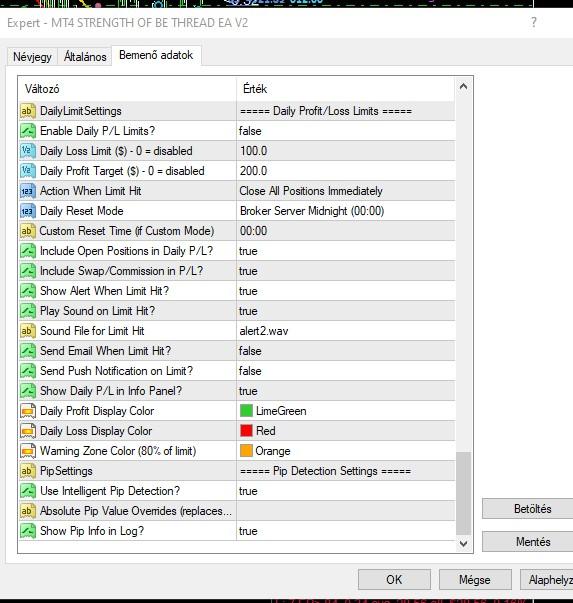Toggle Show Alert When Limit Hit value
Image resolution: width=573 pixels, height=603 pixels.
pyautogui.click(x=346, y=291)
